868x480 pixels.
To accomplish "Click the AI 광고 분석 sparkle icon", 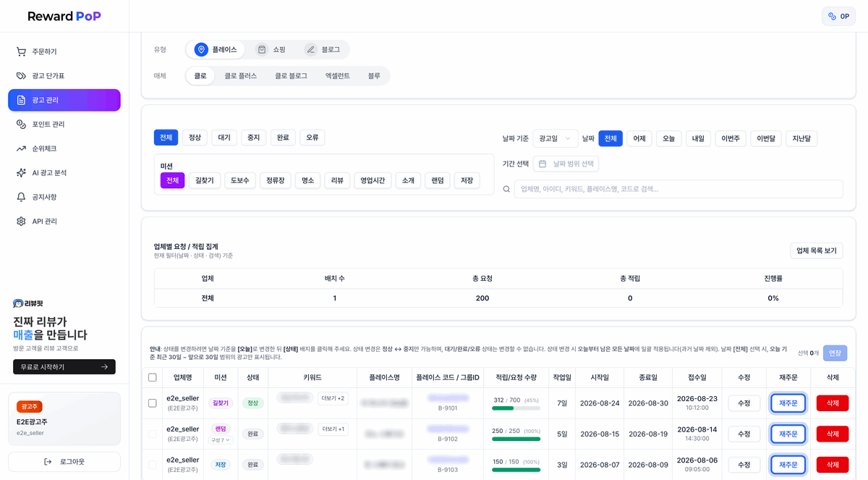I will (x=21, y=173).
